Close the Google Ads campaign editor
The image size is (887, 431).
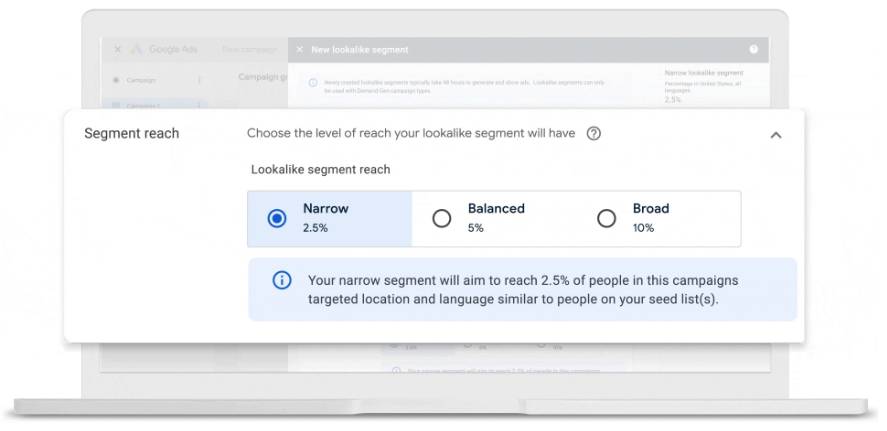point(118,50)
